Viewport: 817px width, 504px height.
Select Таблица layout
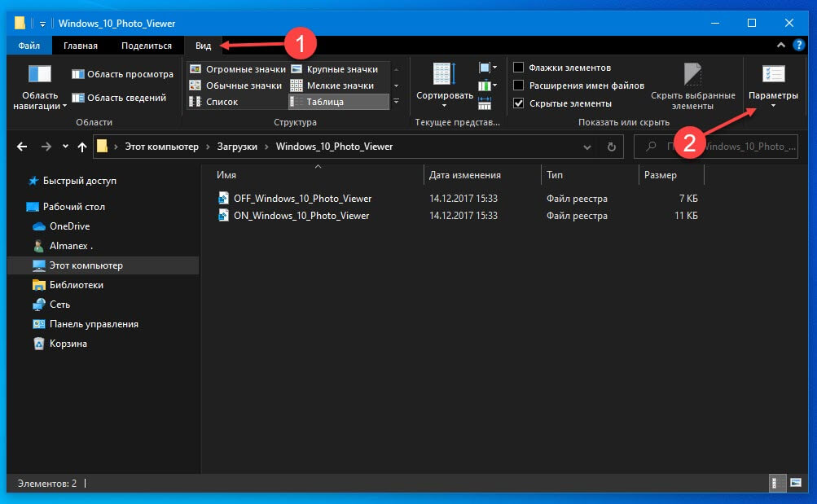coord(339,102)
